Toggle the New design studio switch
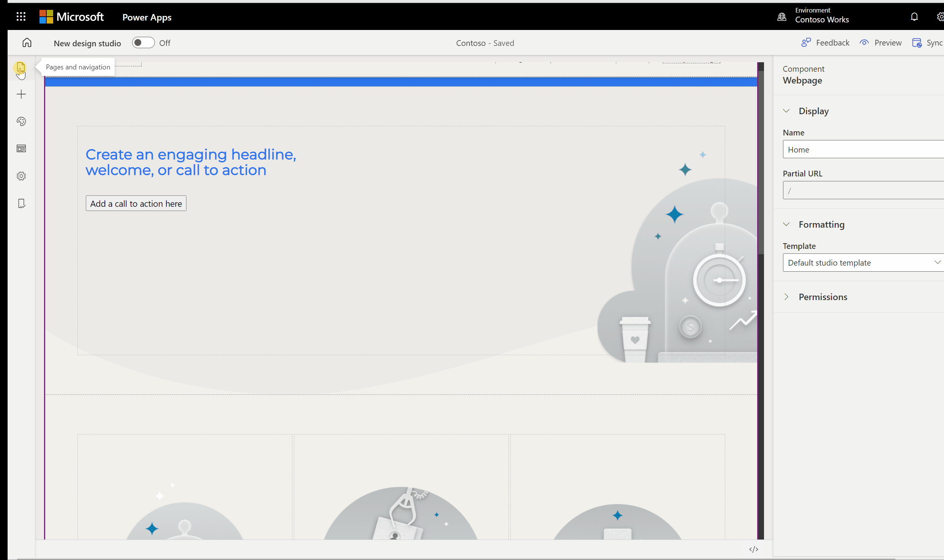 click(143, 42)
